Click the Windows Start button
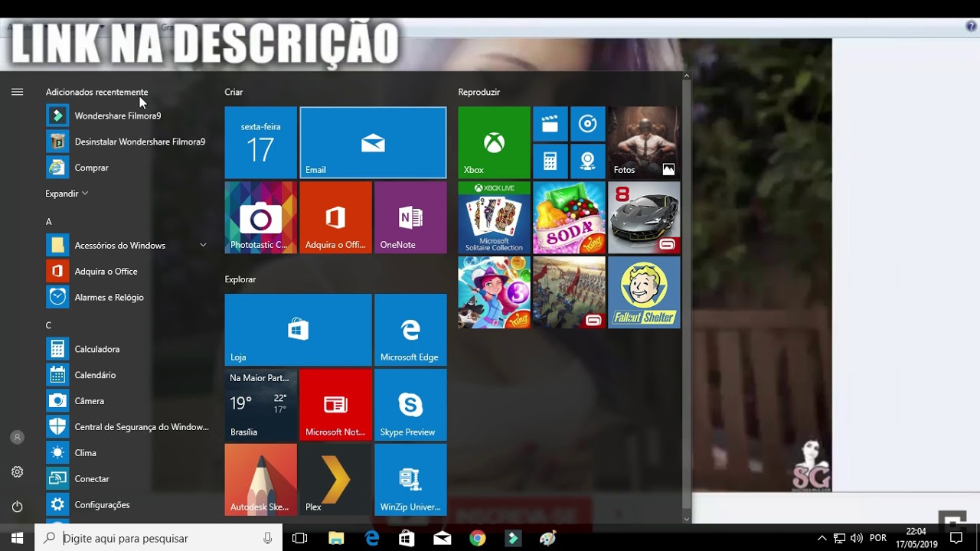The height and width of the screenshot is (551, 980). click(x=17, y=538)
